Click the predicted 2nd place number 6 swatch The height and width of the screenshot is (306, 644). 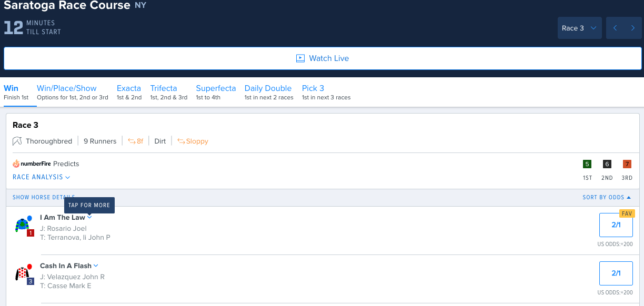click(607, 164)
